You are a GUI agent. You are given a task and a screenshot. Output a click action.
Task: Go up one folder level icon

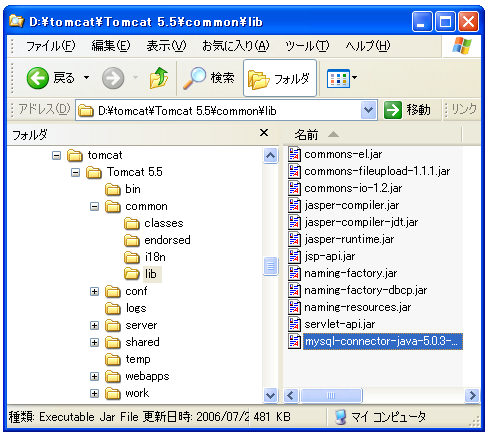(159, 78)
